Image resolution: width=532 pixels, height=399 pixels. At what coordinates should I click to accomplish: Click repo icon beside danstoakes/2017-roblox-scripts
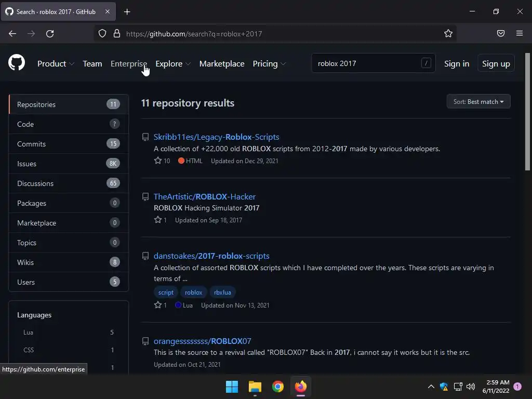tap(145, 256)
